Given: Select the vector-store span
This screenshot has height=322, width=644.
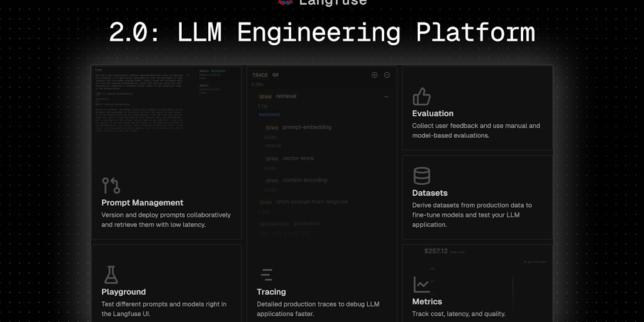Looking at the screenshot, I should 297,158.
